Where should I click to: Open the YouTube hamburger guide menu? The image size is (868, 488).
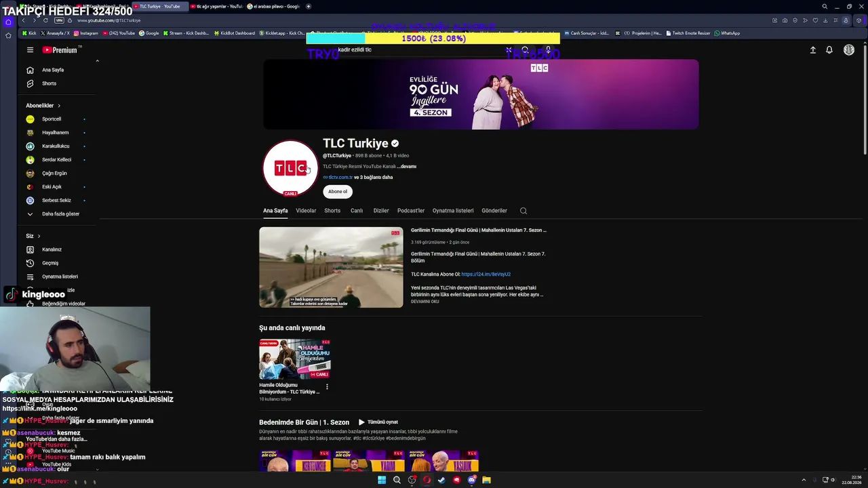30,49
